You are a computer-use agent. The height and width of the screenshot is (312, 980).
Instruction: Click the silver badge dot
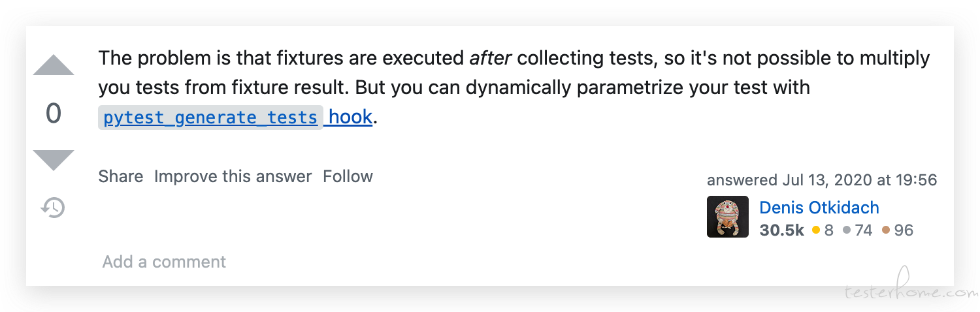coord(847,230)
